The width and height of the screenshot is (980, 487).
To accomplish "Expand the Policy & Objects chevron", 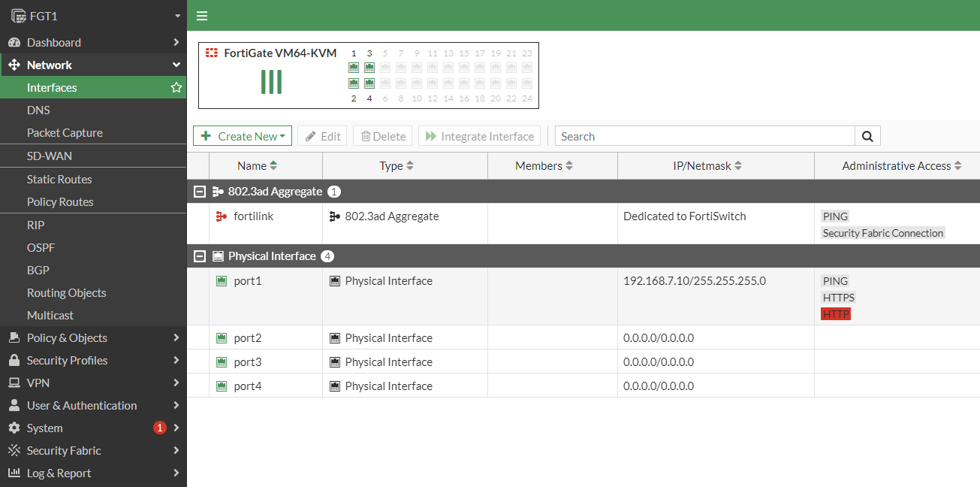I will (x=176, y=337).
